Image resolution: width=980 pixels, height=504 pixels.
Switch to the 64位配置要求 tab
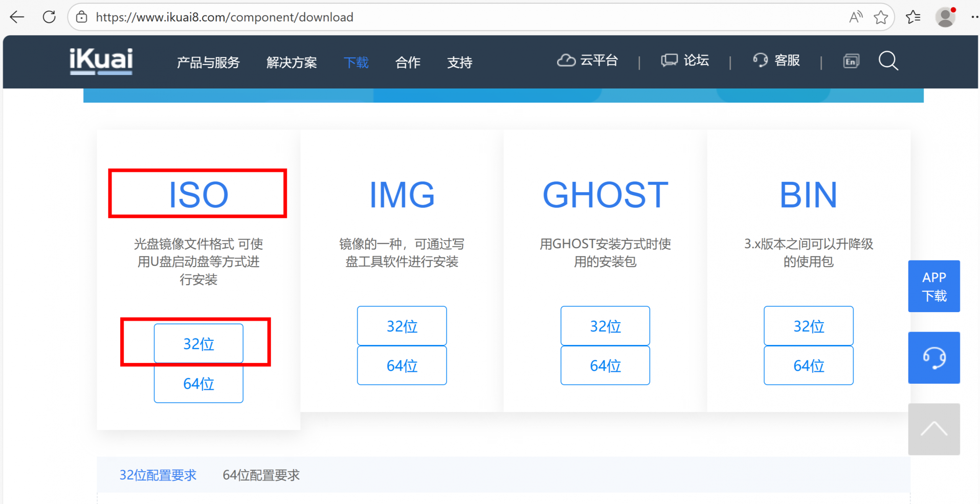tap(261, 475)
